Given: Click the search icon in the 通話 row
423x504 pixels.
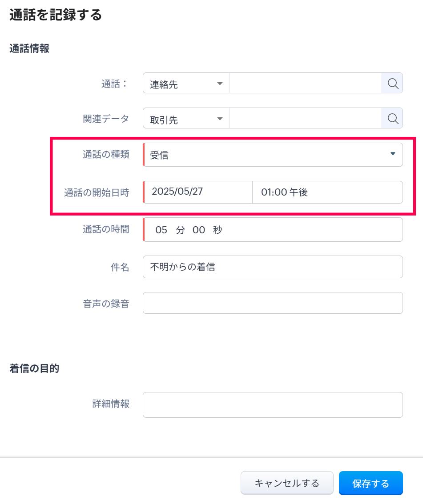Looking at the screenshot, I should pyautogui.click(x=392, y=83).
